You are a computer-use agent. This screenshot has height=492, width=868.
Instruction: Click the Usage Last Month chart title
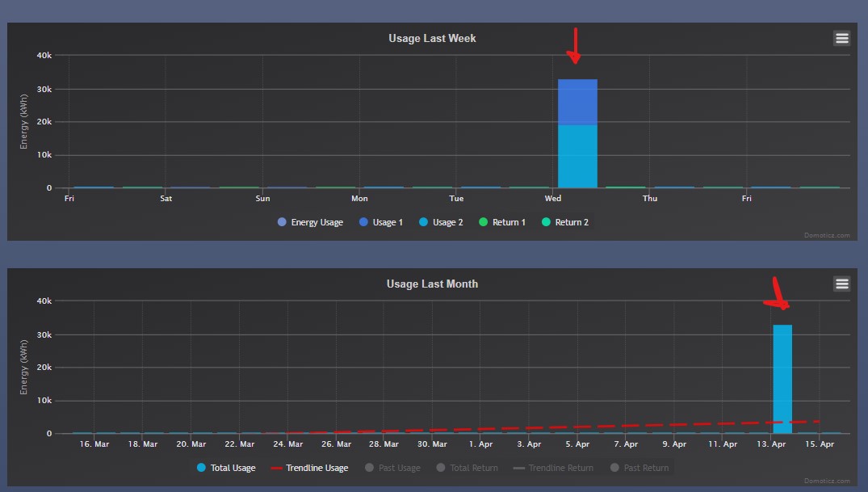(432, 284)
